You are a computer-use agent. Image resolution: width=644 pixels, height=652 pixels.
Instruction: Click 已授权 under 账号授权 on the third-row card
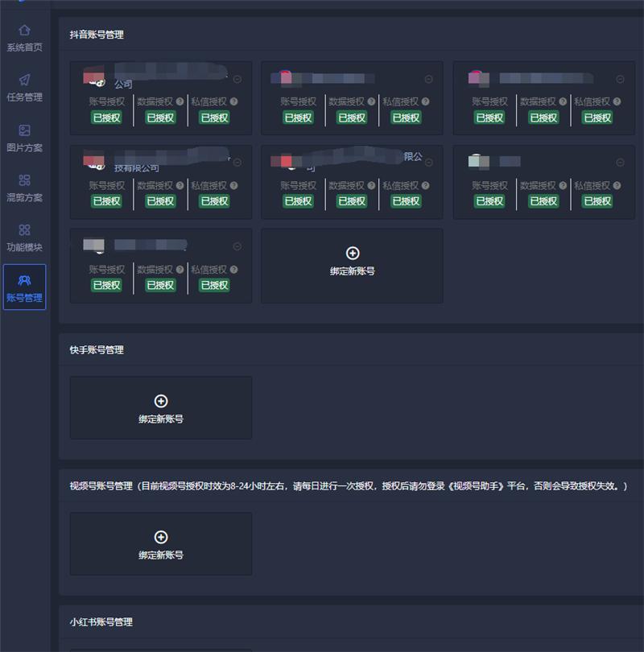pyautogui.click(x=106, y=285)
